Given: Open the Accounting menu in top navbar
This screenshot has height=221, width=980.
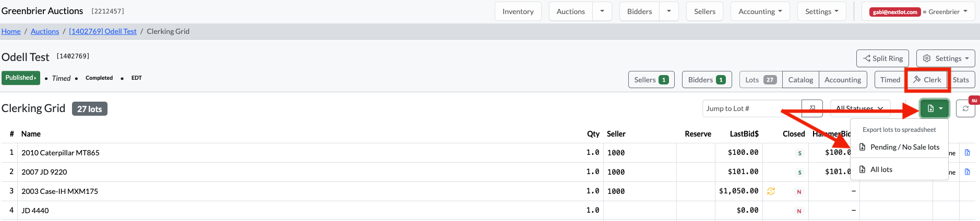Looking at the screenshot, I should (760, 11).
